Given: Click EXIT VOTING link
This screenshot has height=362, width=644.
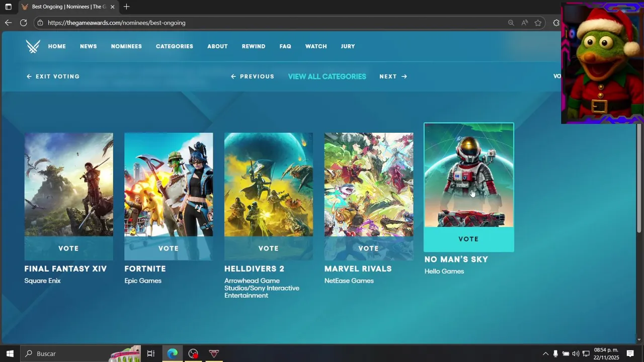Looking at the screenshot, I should (x=53, y=76).
